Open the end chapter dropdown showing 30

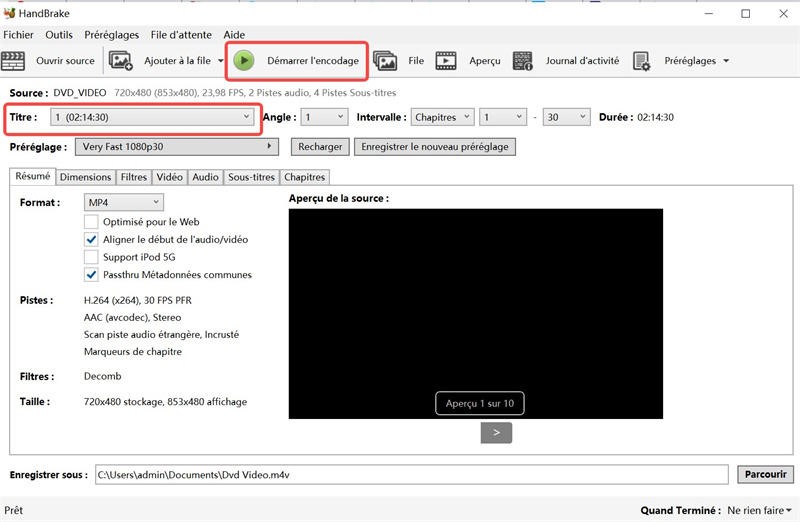click(x=566, y=117)
